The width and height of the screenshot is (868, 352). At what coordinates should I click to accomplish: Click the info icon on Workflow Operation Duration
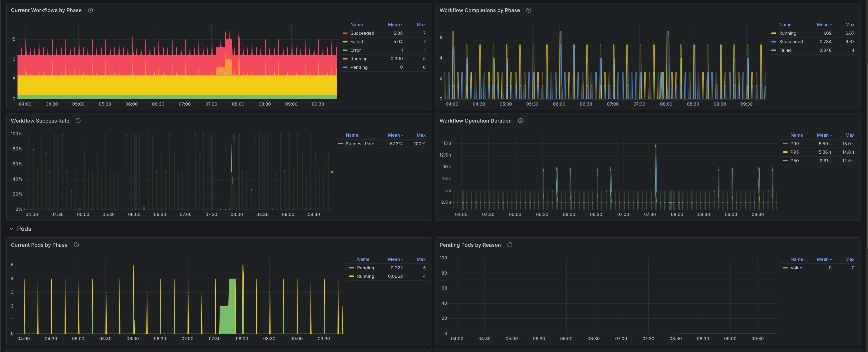[x=520, y=121]
